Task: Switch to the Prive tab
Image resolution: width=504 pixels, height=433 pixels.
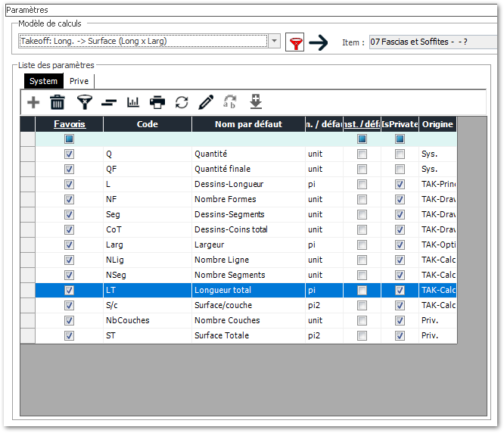Action: pyautogui.click(x=79, y=81)
